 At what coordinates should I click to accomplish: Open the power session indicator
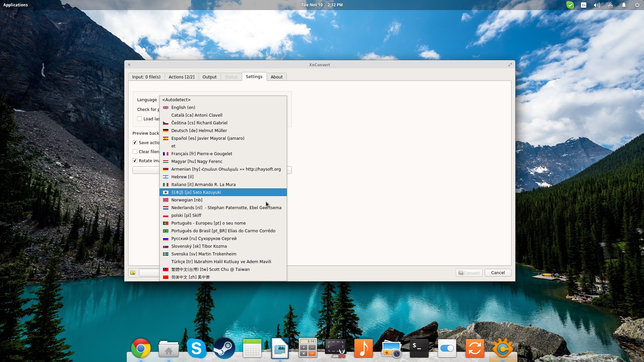[637, 5]
